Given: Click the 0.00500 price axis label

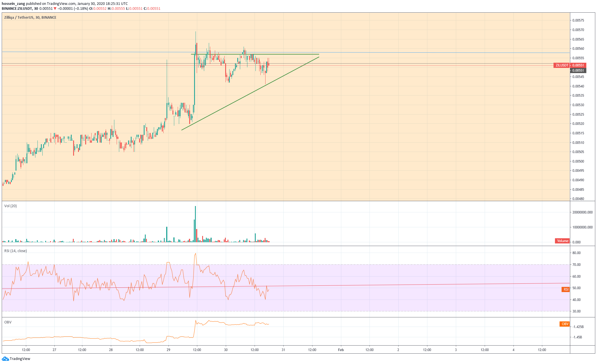Looking at the screenshot, I should (x=578, y=161).
